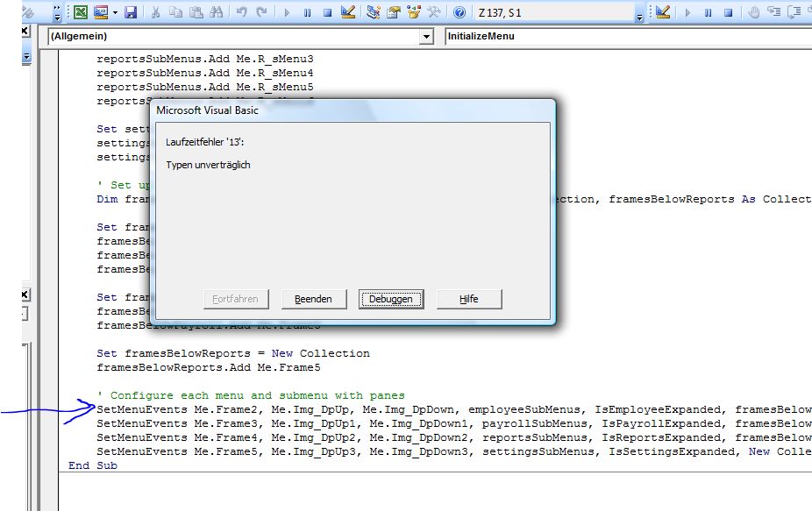Toggle Breakpoint with the hand icon
Viewport: 812px width, 511px height.
coord(753,12)
